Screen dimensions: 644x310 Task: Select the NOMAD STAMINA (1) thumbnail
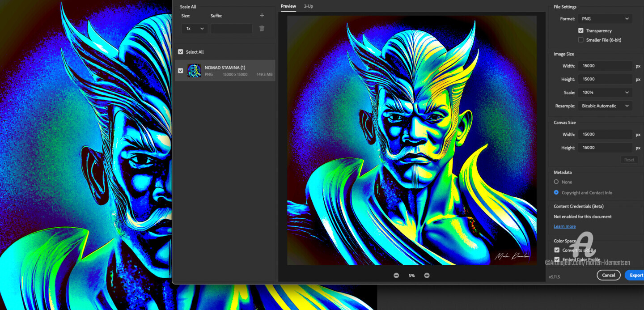tap(194, 71)
